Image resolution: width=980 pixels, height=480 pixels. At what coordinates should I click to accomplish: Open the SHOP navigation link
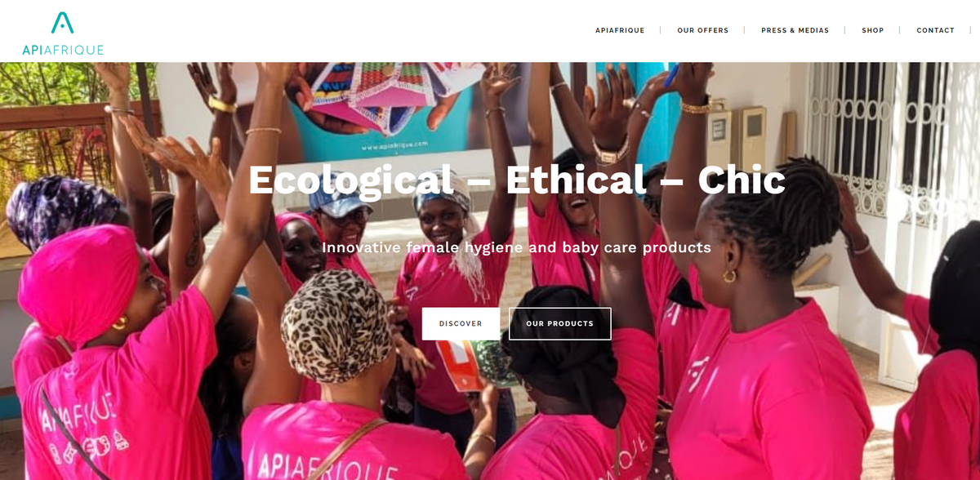[x=872, y=30]
